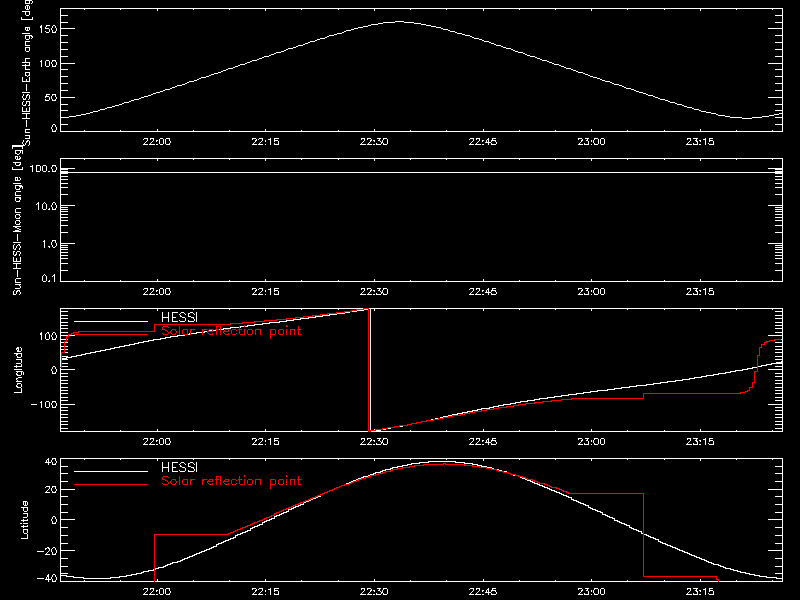Image resolution: width=800 pixels, height=600 pixels.
Task: Click the 40 tick on Latitude axis
Action: [x=51, y=462]
